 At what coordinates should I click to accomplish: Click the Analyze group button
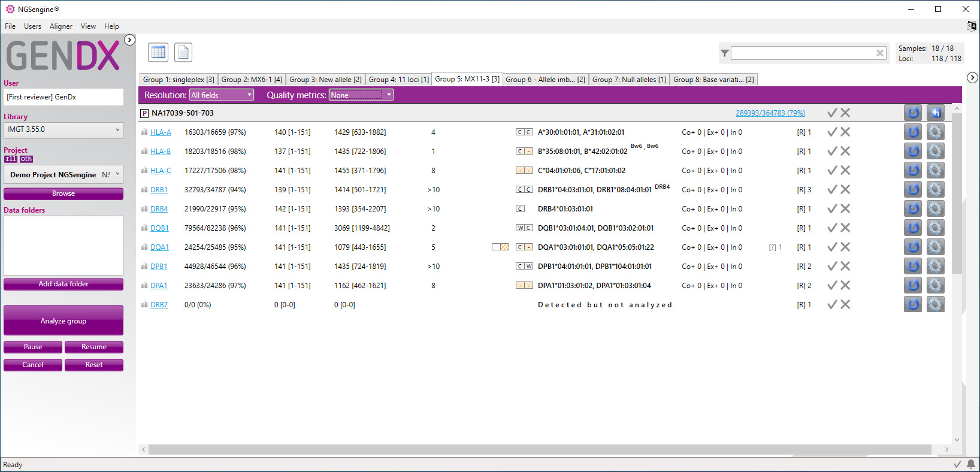click(63, 320)
